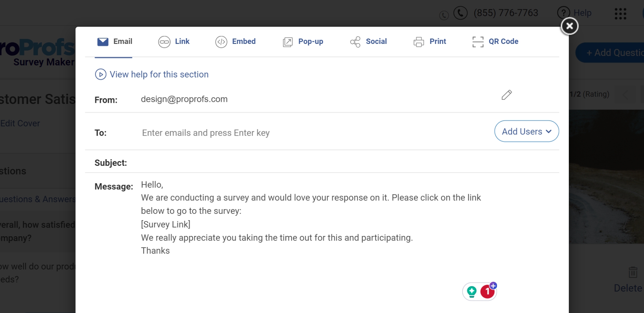Click inside the Message body text
Viewport: 644px width, 313px height.
click(311, 218)
